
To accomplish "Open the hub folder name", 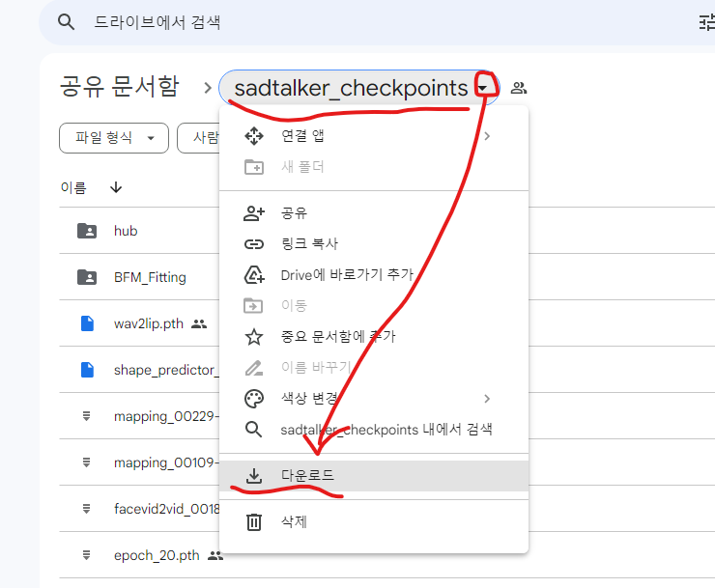I will 126,231.
